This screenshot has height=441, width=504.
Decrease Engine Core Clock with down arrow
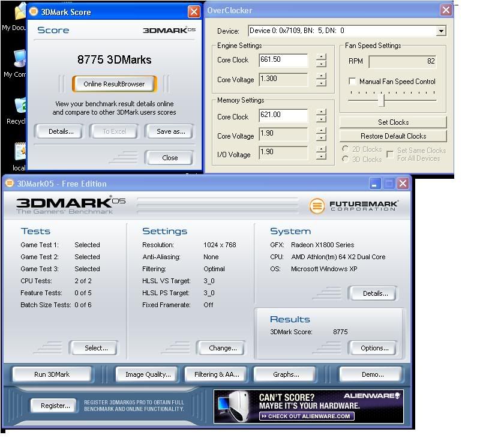pyautogui.click(x=321, y=64)
